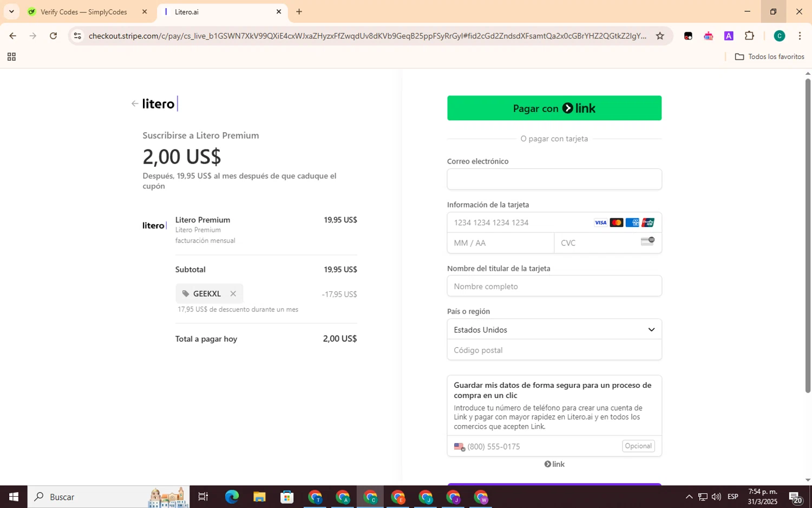The width and height of the screenshot is (812, 508).
Task: Open the ESP language indicator
Action: pos(733,497)
